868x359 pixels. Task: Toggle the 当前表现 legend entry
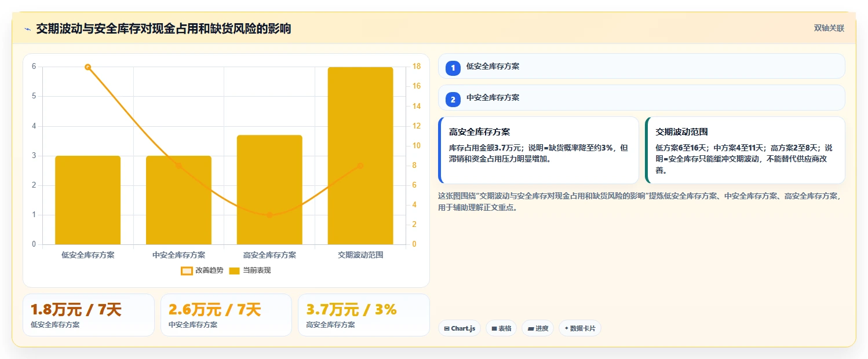pos(250,270)
